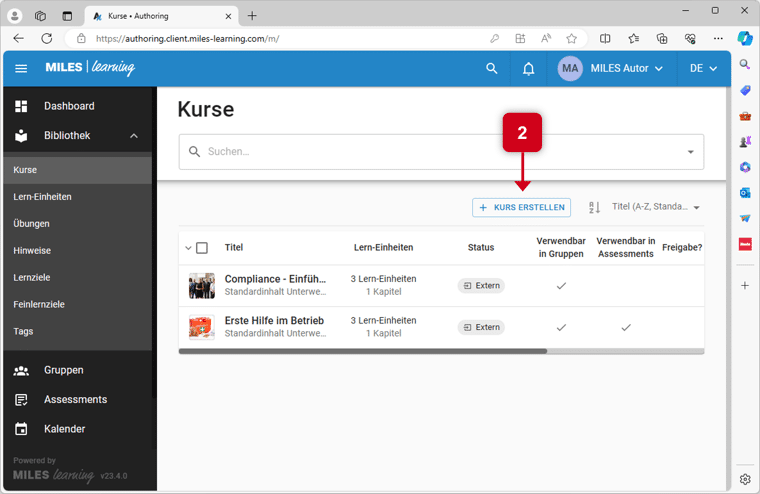Expand the search filter dropdown arrow

[690, 152]
